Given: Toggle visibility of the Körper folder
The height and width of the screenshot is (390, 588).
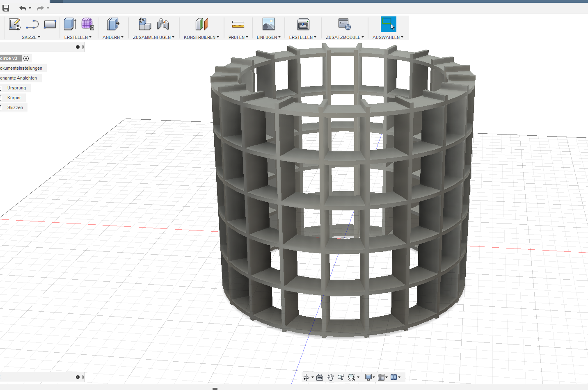Looking at the screenshot, I should 1,98.
